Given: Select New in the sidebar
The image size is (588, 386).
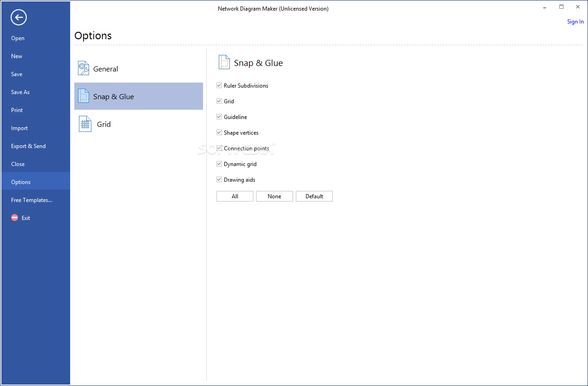Looking at the screenshot, I should pos(36,56).
